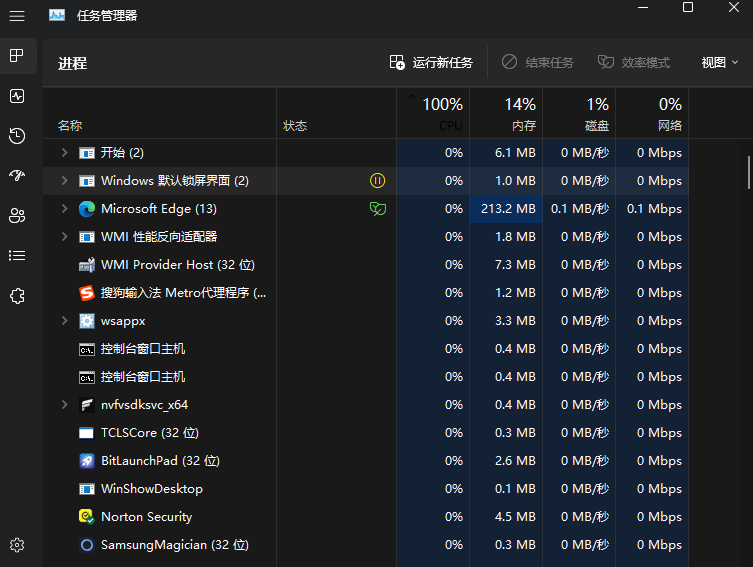The image size is (753, 567).
Task: Click the WinShowDesktop process icon
Action: point(86,489)
